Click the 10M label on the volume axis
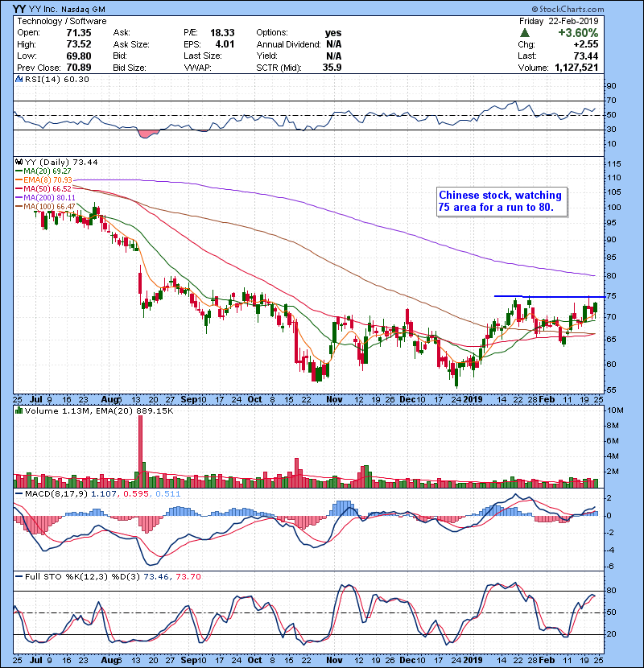The width and height of the screenshot is (644, 668). point(616,410)
